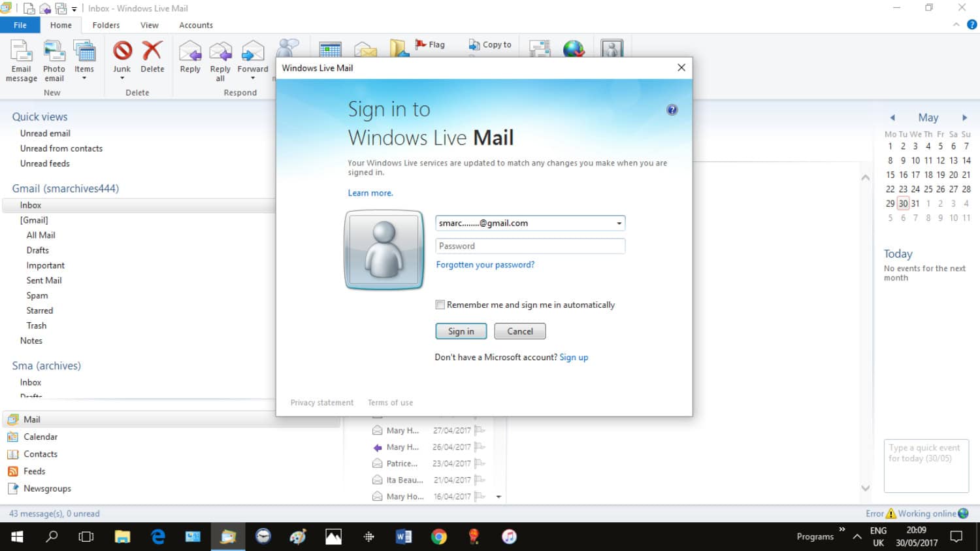Go to the next month in the calendar
980x551 pixels.
click(x=964, y=118)
